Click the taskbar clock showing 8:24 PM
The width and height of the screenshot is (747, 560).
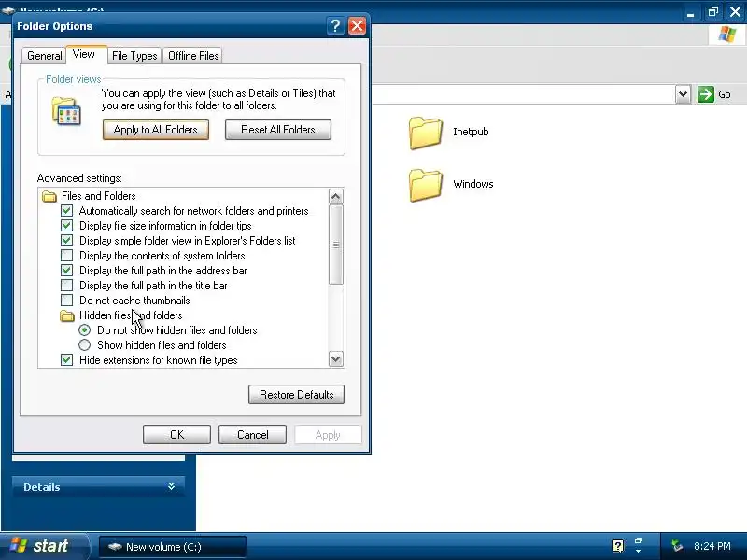712,546
